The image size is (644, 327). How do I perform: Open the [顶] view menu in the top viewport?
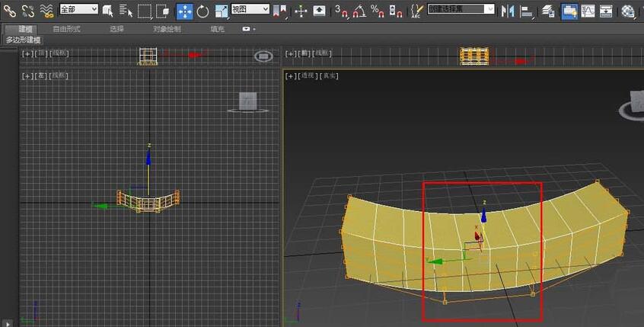40,53
